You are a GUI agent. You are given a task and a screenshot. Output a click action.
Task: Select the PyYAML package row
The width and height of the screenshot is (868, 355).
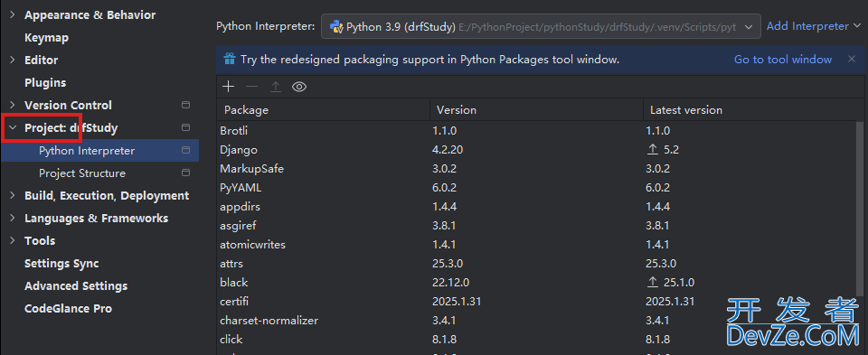tap(536, 188)
